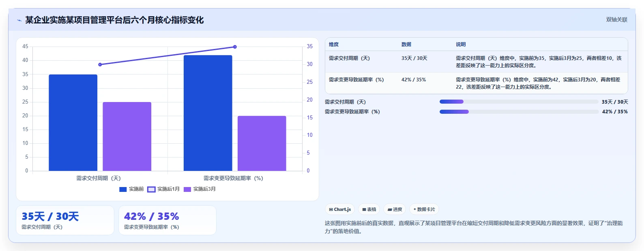
Task: Click the line point above 需求变更导致延期率 bars
Action: click(x=235, y=47)
